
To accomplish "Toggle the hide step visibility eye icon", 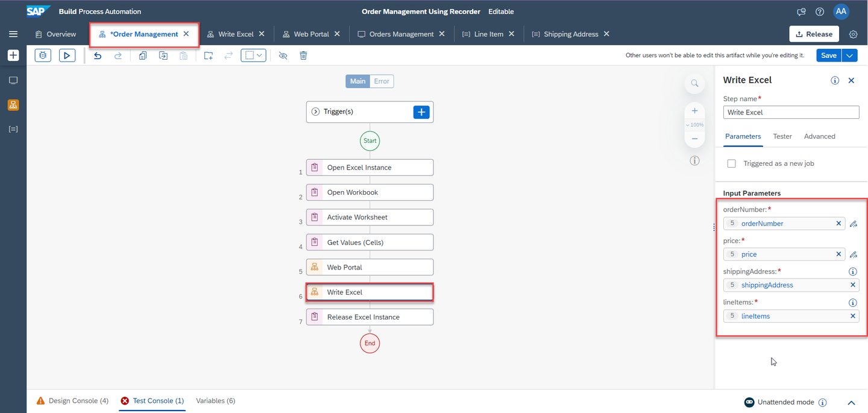I will 283,55.
